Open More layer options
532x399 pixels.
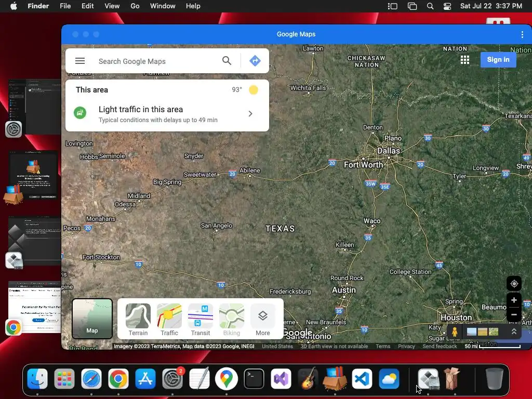point(262,320)
